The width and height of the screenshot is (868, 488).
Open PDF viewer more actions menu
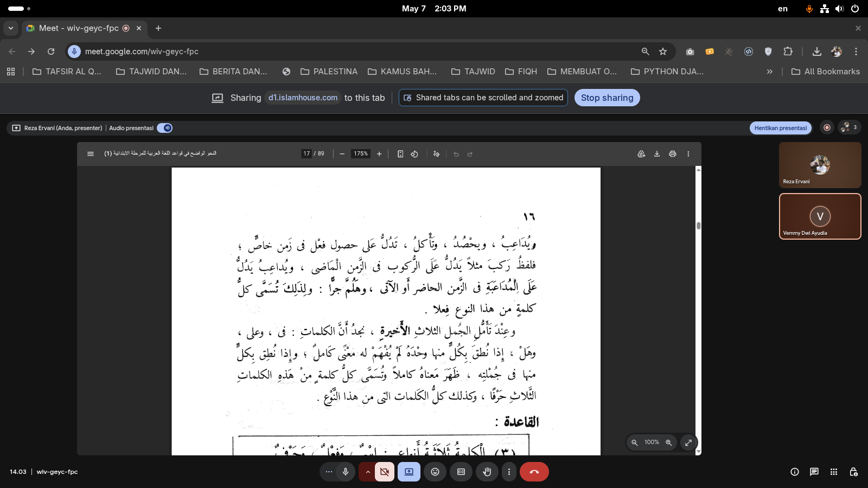[688, 154]
